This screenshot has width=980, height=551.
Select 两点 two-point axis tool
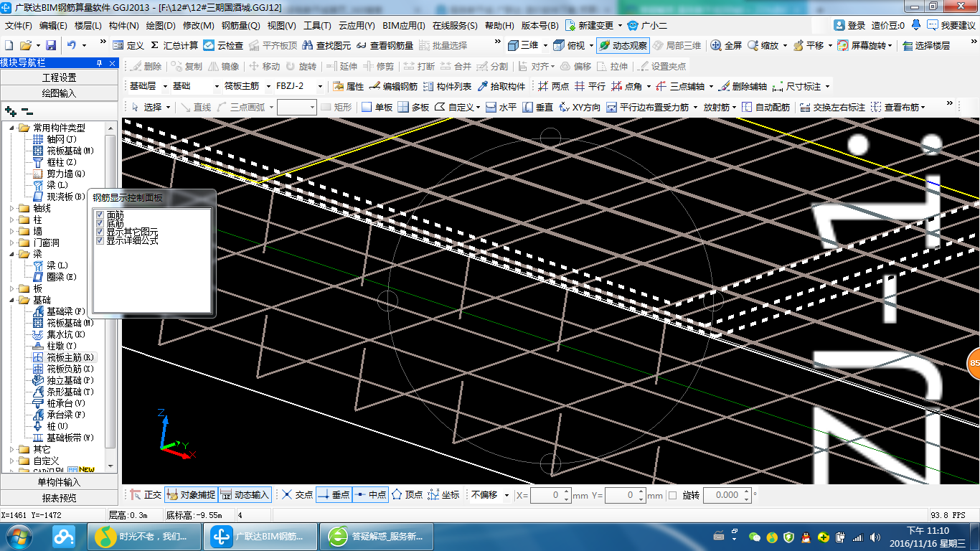(553, 86)
